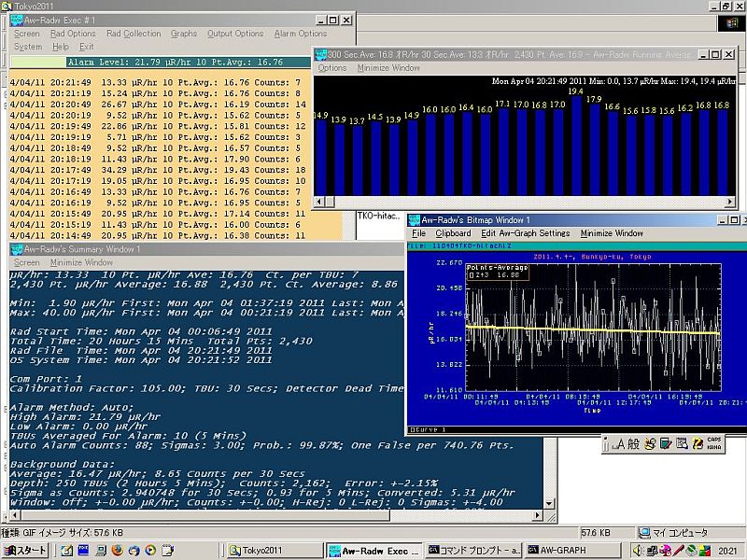Toggle the CAPS KANA indicator
The width and height of the screenshot is (747, 560).
[x=713, y=444]
